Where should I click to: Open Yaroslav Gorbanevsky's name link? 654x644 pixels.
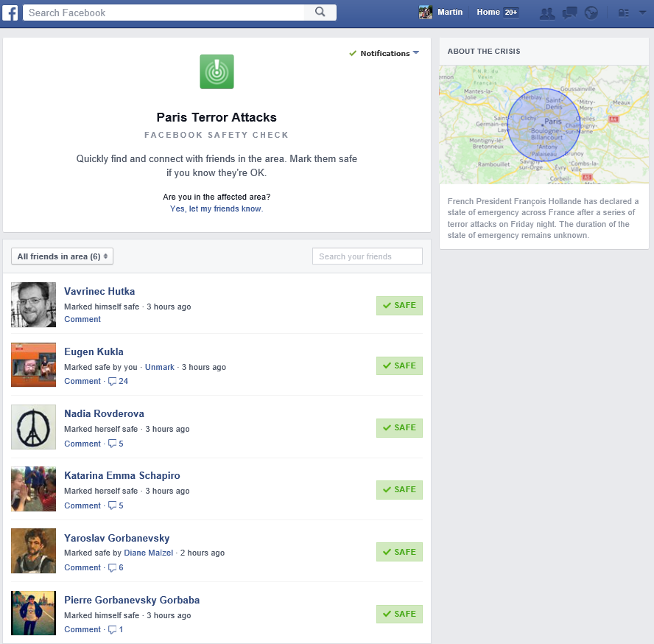[117, 538]
